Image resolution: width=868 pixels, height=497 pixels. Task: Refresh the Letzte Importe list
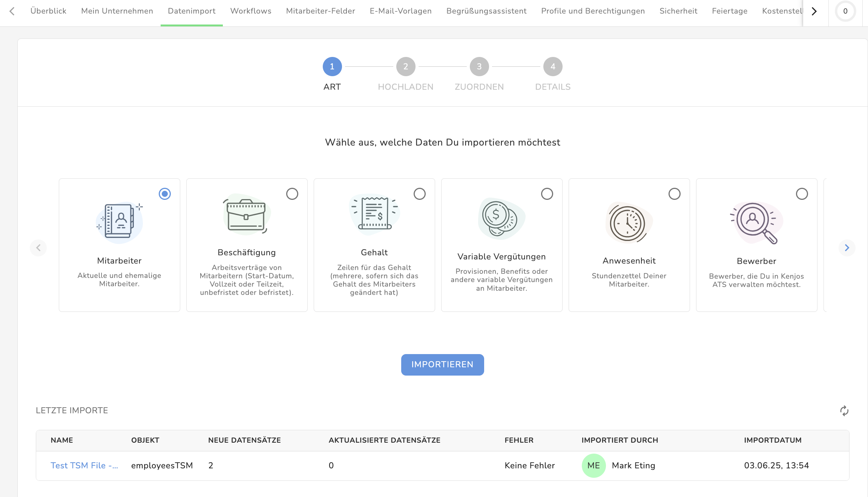[844, 411]
